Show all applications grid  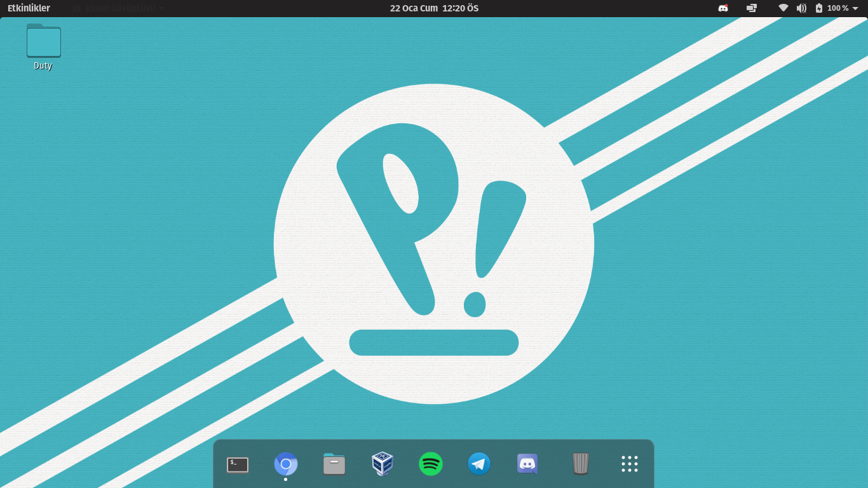tap(629, 464)
